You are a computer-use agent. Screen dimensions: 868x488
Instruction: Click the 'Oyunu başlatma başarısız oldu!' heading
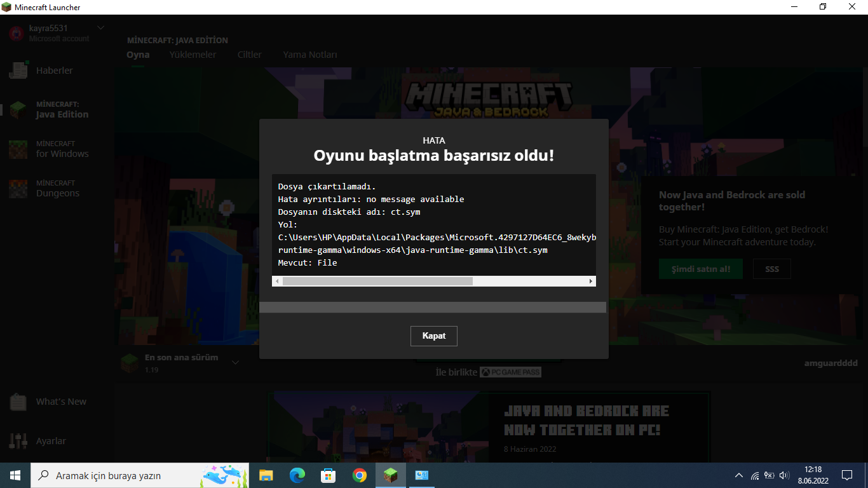(x=434, y=156)
